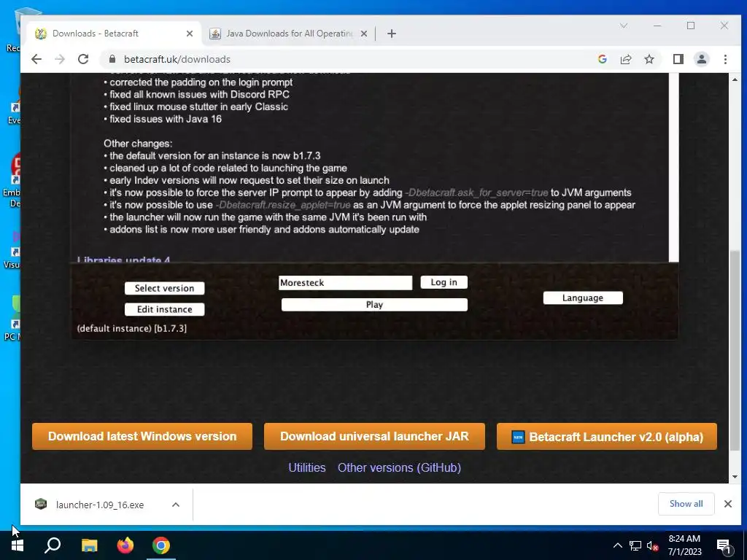Click 'fixed issues with Java 16' text

166,119
